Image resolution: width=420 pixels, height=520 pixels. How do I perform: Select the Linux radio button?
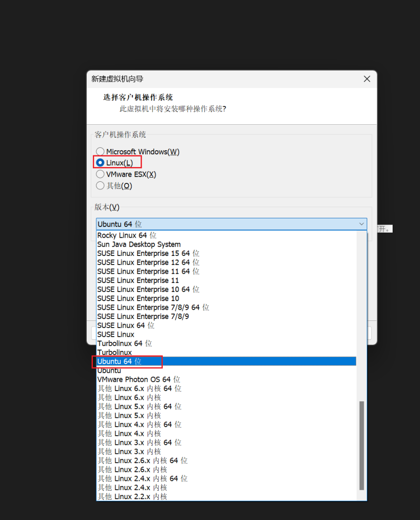point(100,162)
